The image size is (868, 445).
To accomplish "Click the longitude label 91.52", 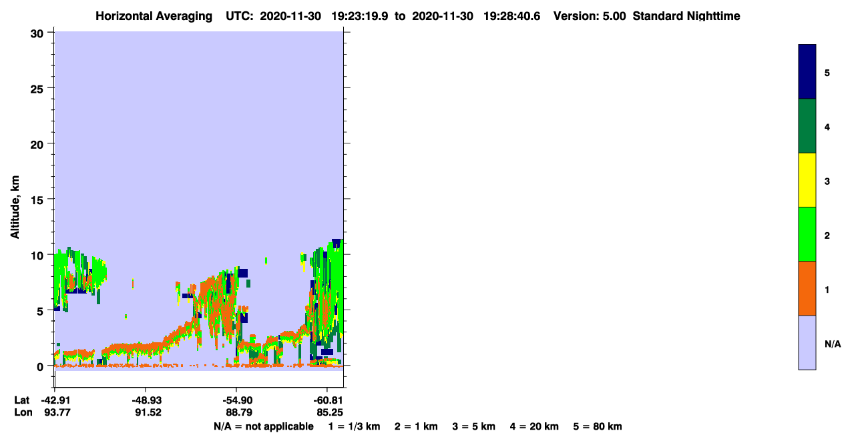I will click(x=146, y=412).
